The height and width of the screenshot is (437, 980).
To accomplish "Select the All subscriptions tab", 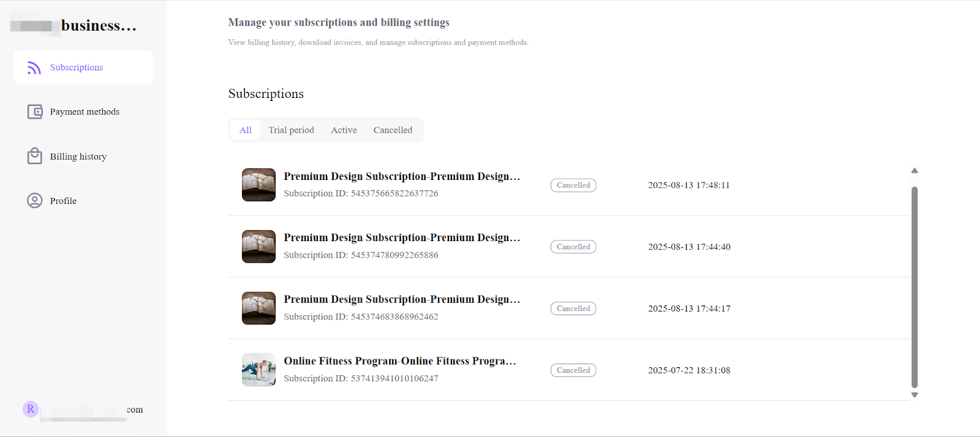I will point(246,130).
